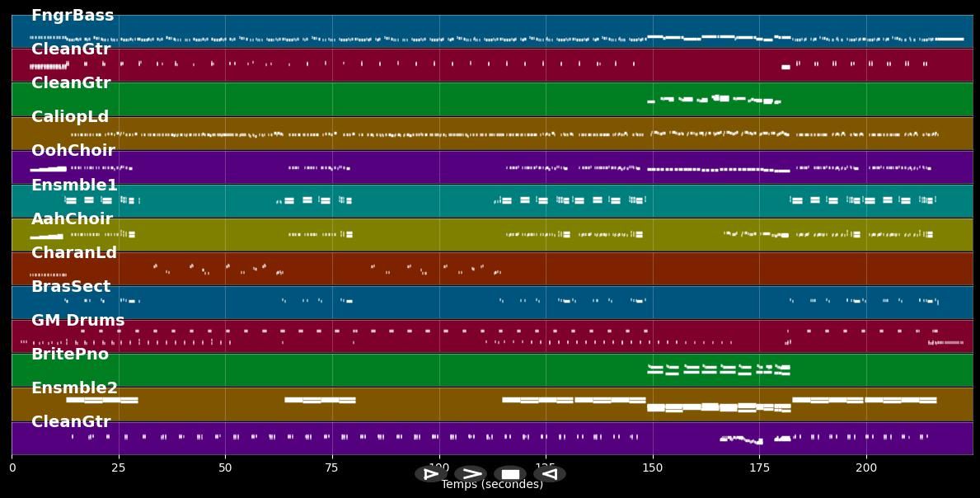This screenshot has width=980, height=498.
Task: Click the 150 seconds tick label
Action: point(653,468)
